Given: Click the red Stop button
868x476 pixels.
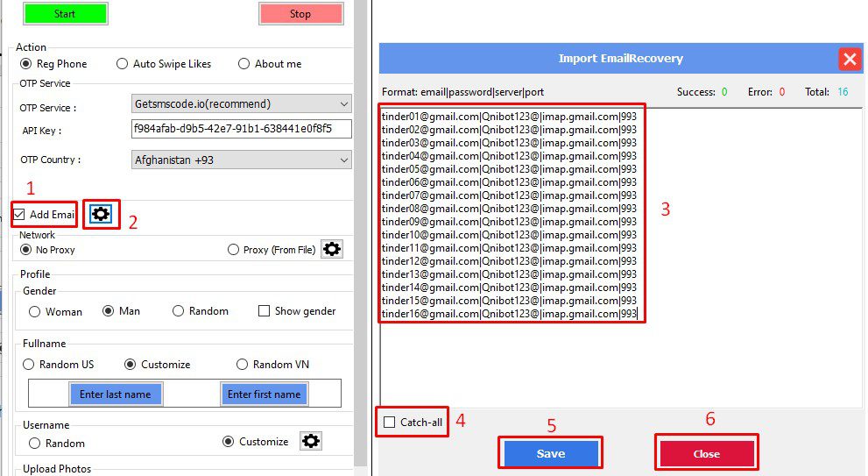Looking at the screenshot, I should (300, 14).
